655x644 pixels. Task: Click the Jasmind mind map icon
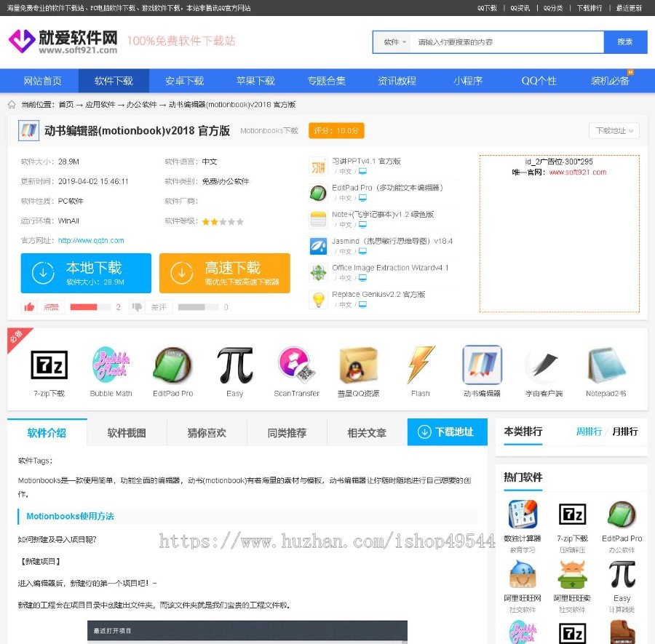point(318,247)
